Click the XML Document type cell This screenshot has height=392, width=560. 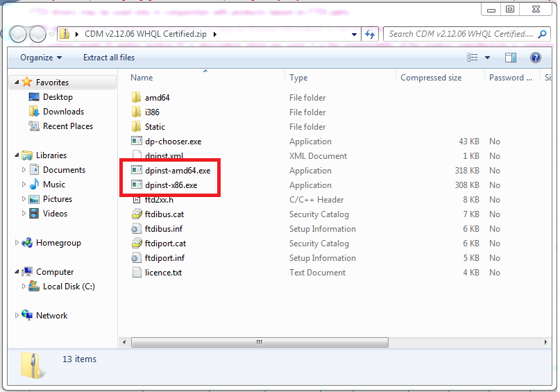pyautogui.click(x=318, y=156)
